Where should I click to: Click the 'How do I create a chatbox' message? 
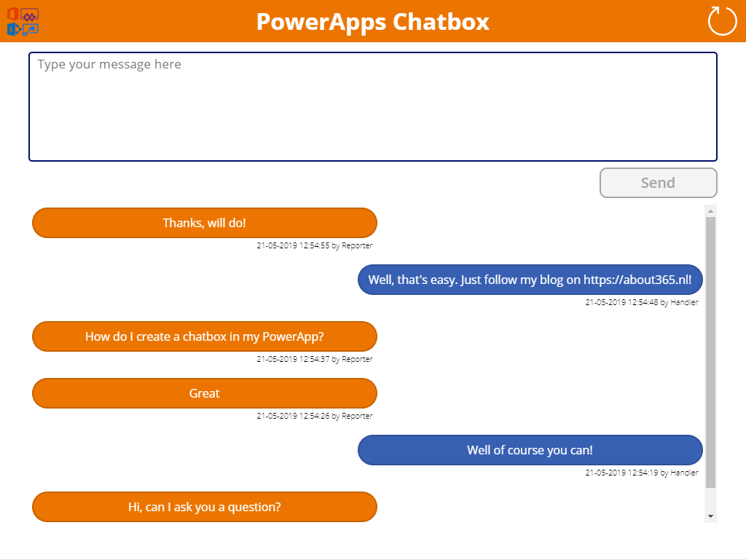point(204,336)
